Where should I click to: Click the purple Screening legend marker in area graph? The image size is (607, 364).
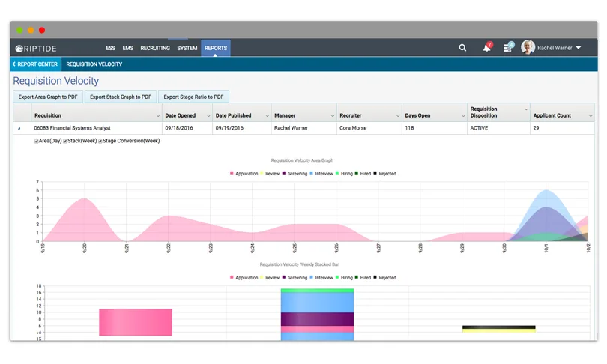click(284, 173)
